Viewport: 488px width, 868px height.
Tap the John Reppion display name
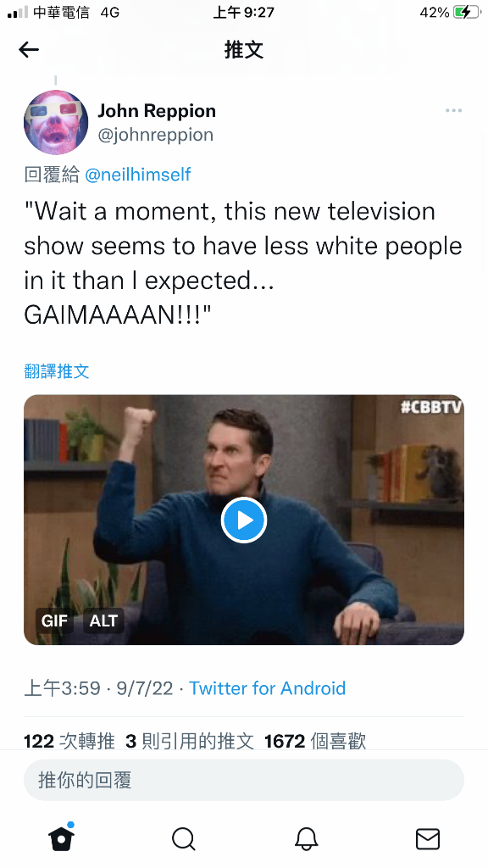coord(157,111)
